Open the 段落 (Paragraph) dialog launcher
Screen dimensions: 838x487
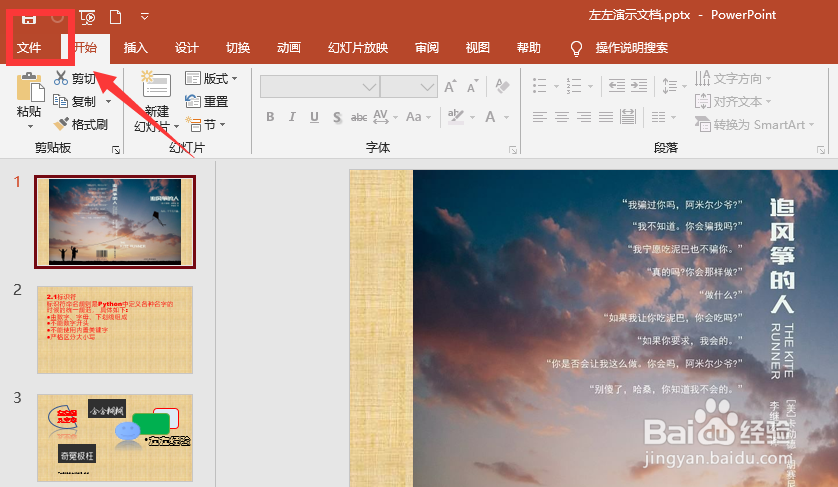point(821,150)
